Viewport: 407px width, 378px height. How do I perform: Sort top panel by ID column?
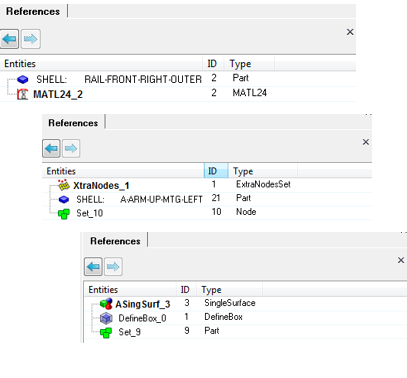tap(213, 64)
